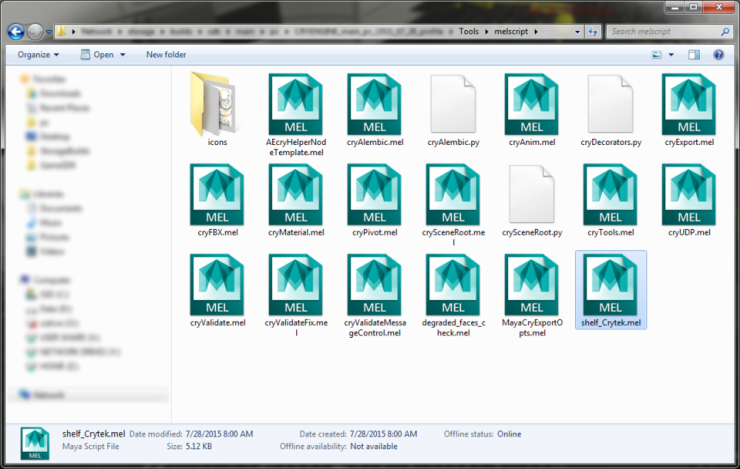
Task: Select cryPivot.mel file icon
Action: pyautogui.click(x=375, y=194)
